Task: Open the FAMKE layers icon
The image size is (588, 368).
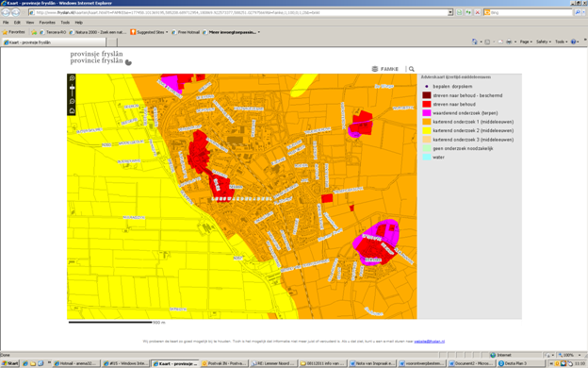Action: click(x=375, y=69)
